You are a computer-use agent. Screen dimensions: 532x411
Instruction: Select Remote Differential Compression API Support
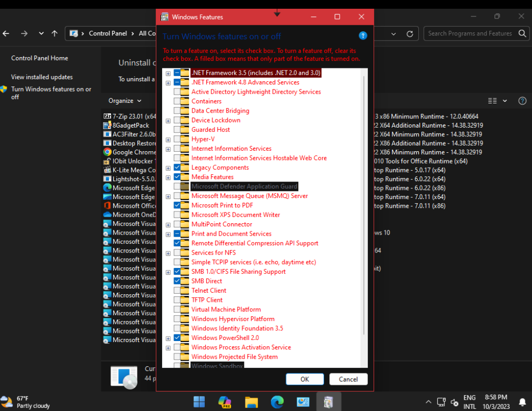click(255, 243)
